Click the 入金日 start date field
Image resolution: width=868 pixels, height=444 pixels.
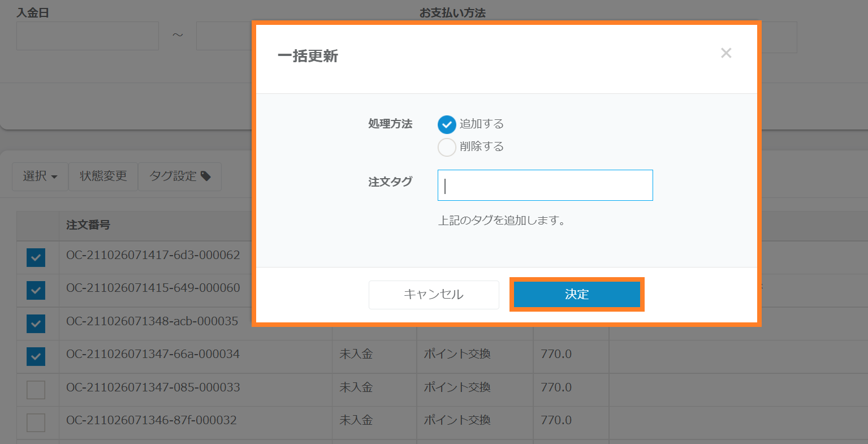coord(88,36)
